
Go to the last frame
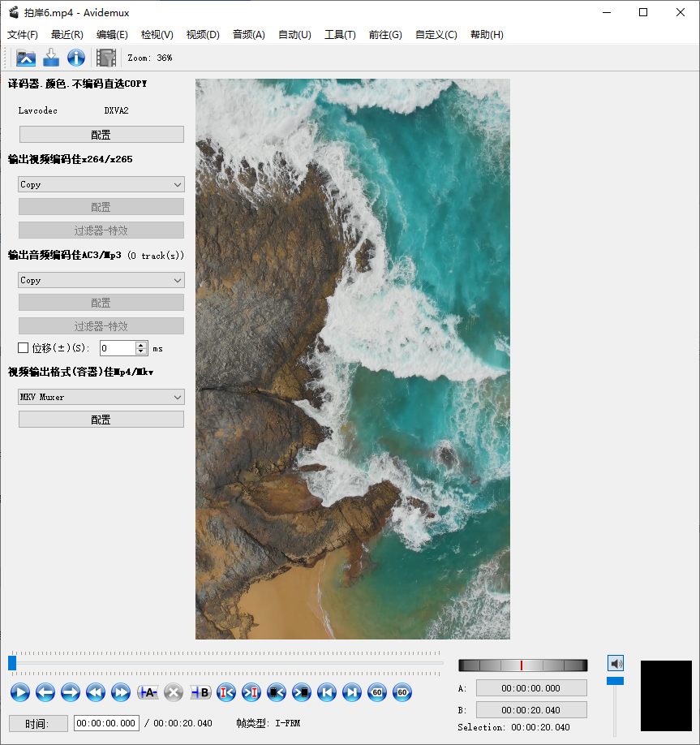[x=351, y=692]
